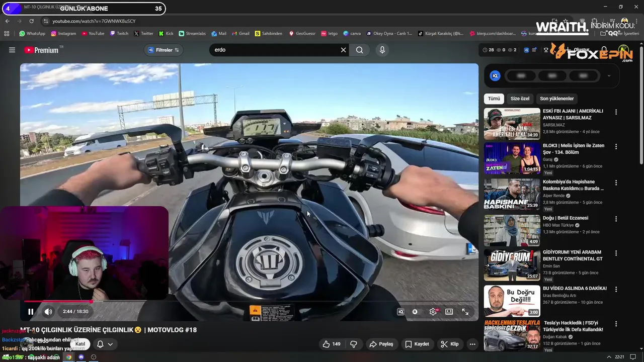The height and width of the screenshot is (362, 644).
Task: Open the Filtreler filter button
Action: point(164,50)
